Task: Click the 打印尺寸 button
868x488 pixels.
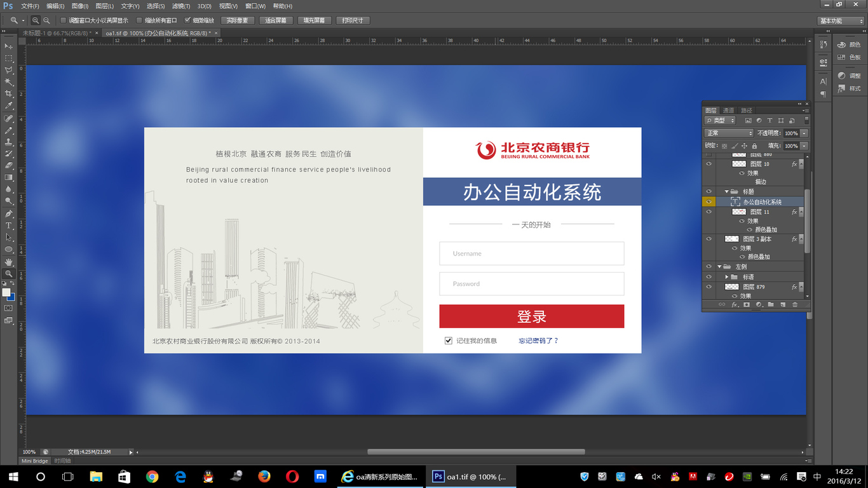Action: (352, 20)
